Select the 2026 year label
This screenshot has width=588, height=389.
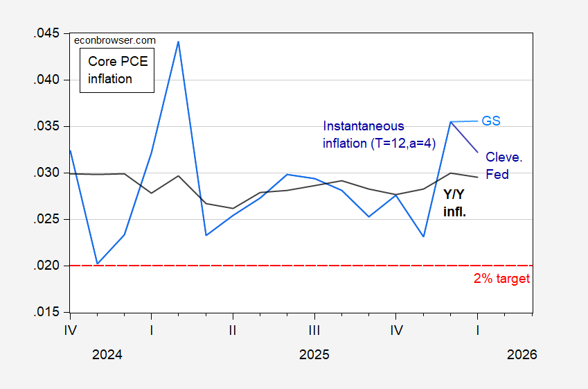pyautogui.click(x=521, y=354)
